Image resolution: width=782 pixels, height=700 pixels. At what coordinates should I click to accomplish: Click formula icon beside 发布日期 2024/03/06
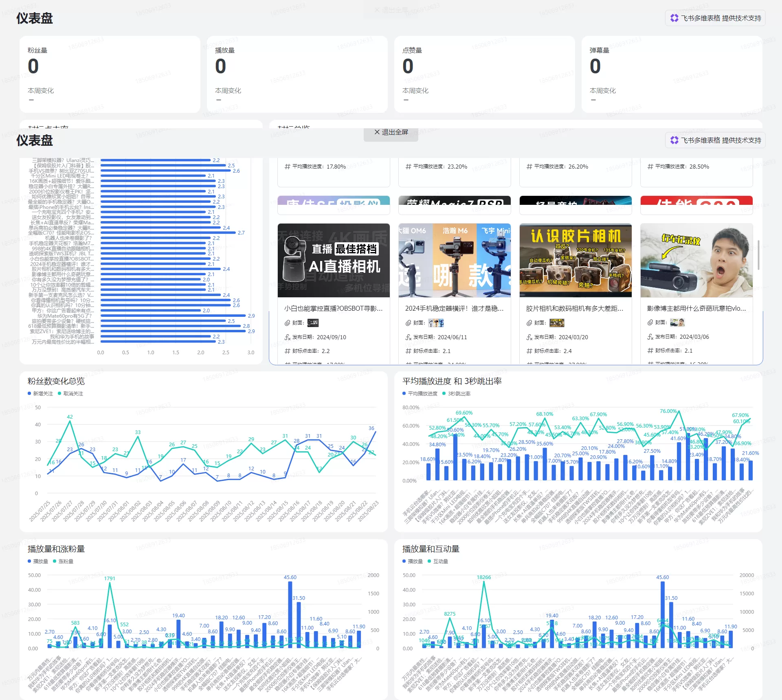[650, 337]
